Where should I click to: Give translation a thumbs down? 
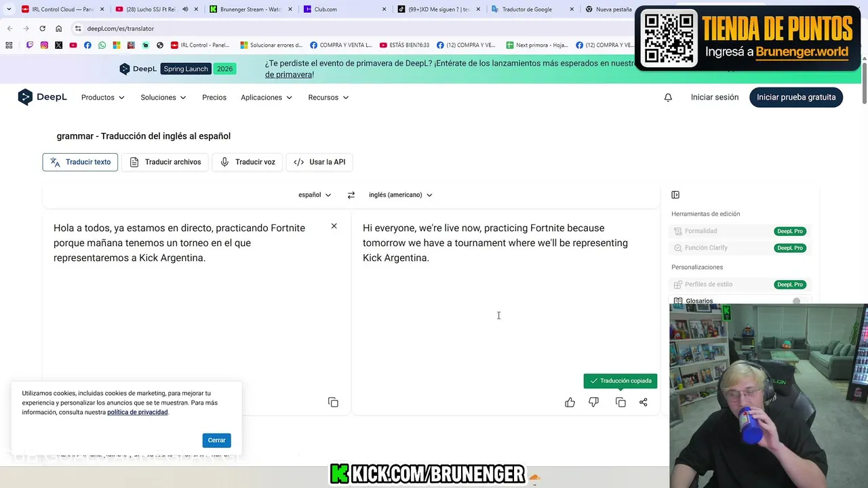coord(593,403)
